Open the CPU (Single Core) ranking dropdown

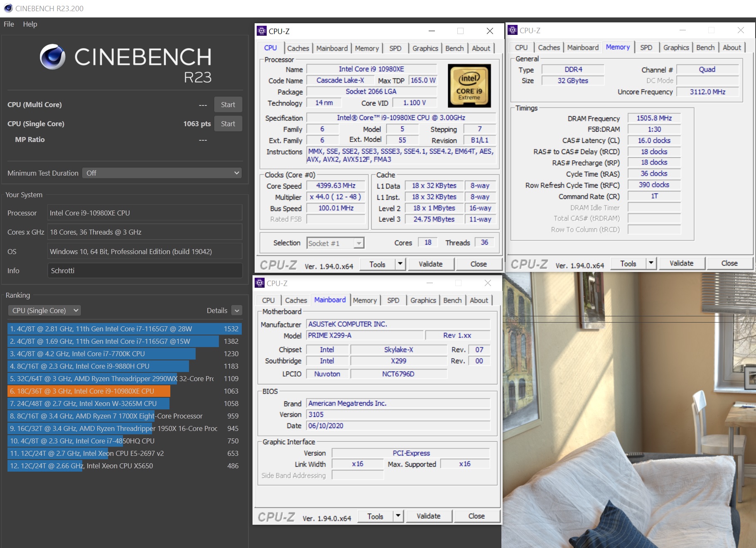click(x=44, y=311)
